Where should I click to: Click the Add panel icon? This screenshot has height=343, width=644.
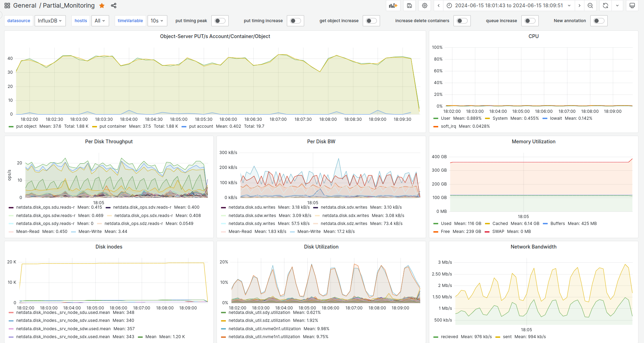pyautogui.click(x=393, y=6)
